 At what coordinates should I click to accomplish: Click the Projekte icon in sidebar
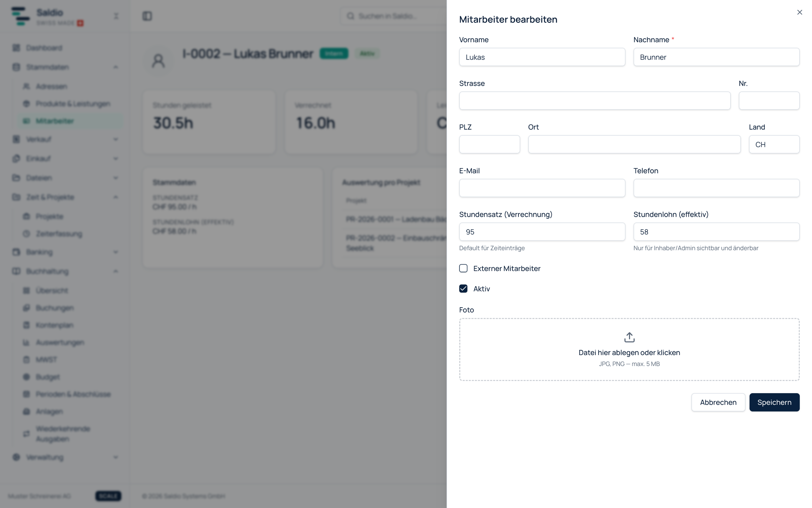(x=26, y=216)
